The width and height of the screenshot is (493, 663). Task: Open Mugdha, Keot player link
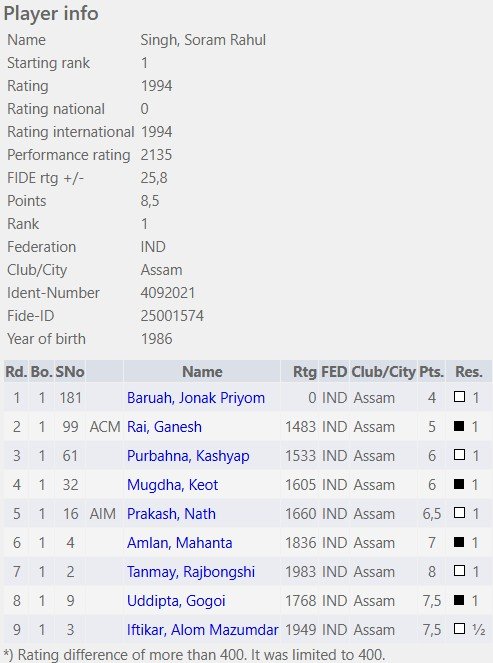tap(173, 485)
